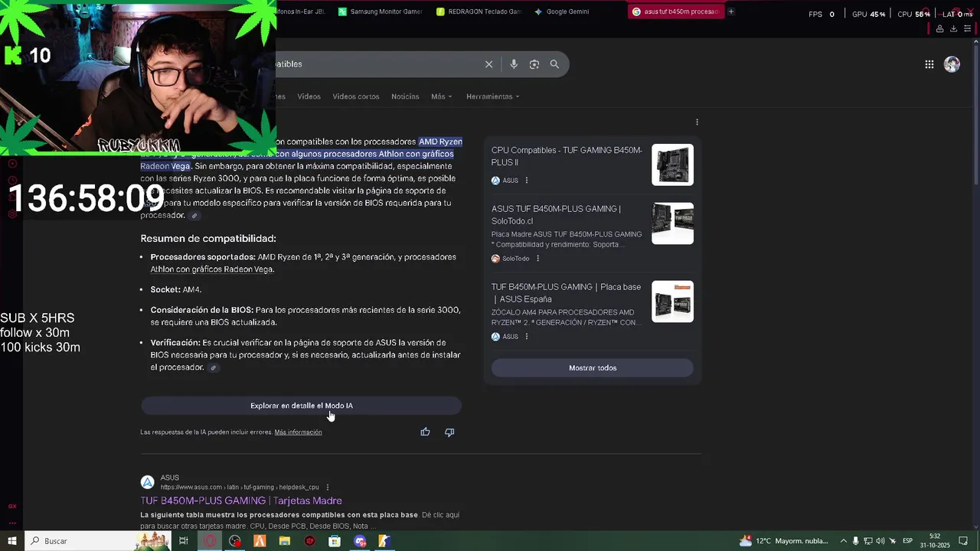Open the notification center icon
Screen dimensions: 980x551
(x=964, y=541)
